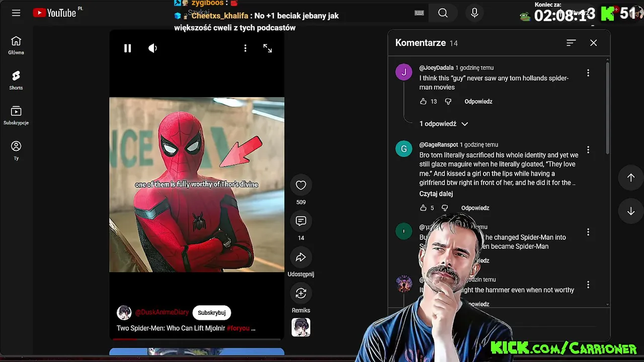Click the 1 godzinę temu timestamp on GageRanspot's comment

click(x=479, y=145)
